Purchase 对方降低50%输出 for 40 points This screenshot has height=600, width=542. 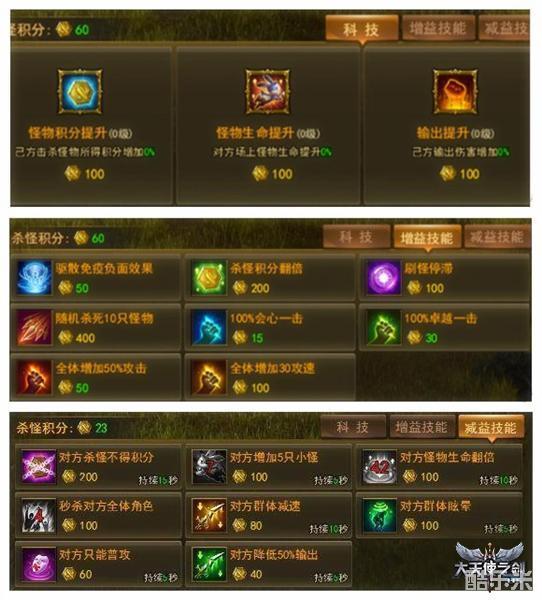click(x=268, y=564)
